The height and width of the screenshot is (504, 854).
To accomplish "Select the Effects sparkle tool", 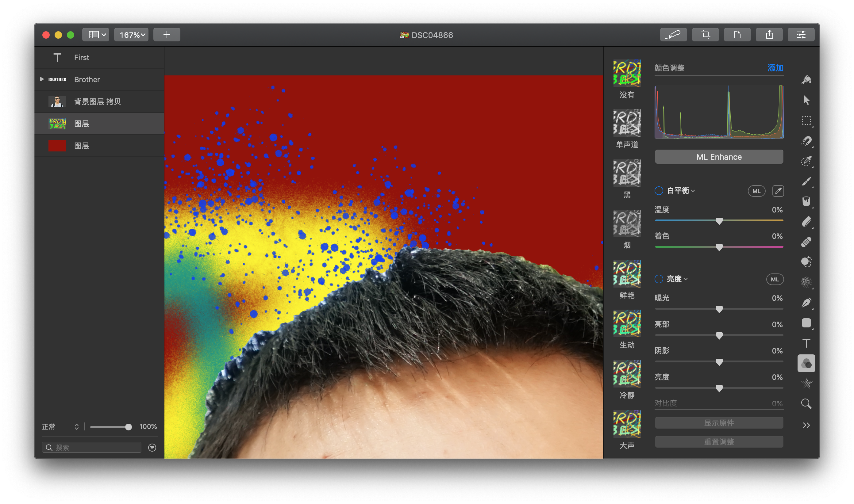I will coord(806,384).
